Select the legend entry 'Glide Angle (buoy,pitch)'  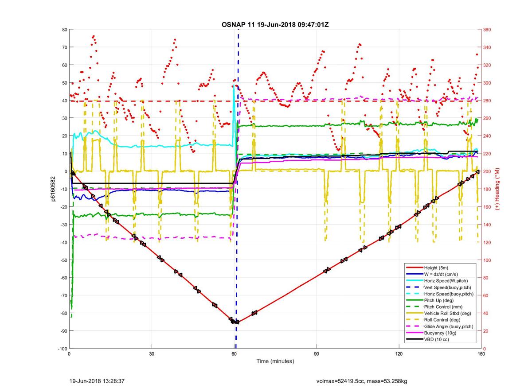[449, 326]
